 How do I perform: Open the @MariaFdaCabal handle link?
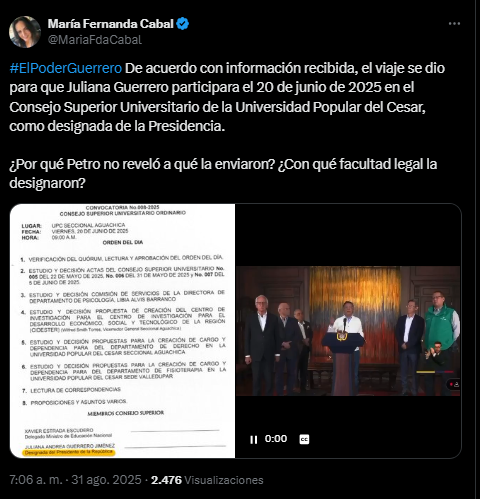coord(95,40)
